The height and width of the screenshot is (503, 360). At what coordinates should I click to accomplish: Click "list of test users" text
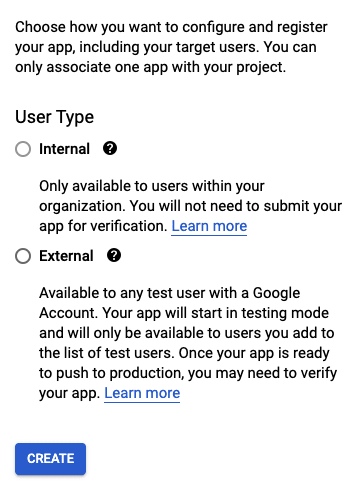(x=117, y=353)
